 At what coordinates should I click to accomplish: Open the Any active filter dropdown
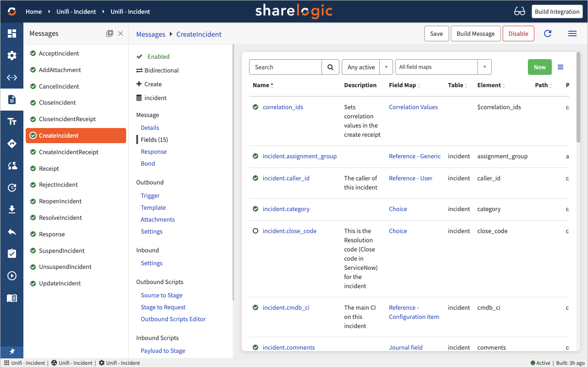click(367, 67)
